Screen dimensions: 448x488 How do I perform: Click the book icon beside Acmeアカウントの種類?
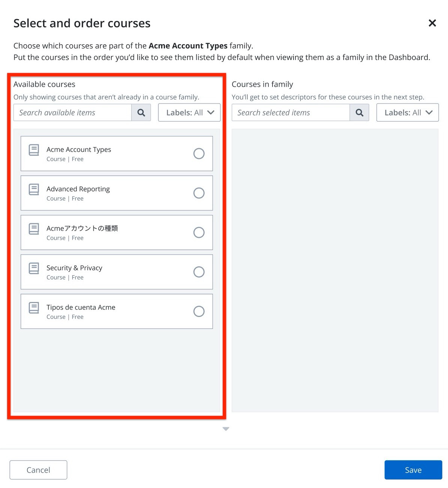pyautogui.click(x=34, y=229)
